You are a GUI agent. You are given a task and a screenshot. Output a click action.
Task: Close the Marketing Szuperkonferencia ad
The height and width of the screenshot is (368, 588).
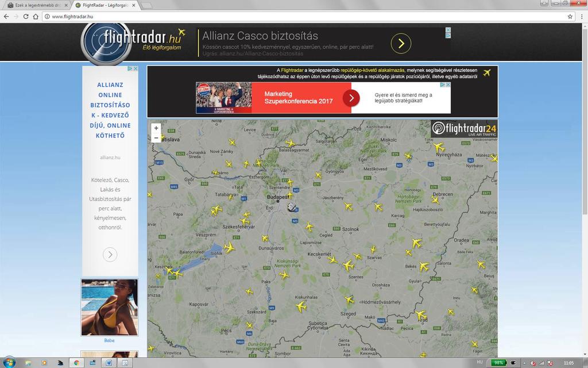(x=448, y=85)
